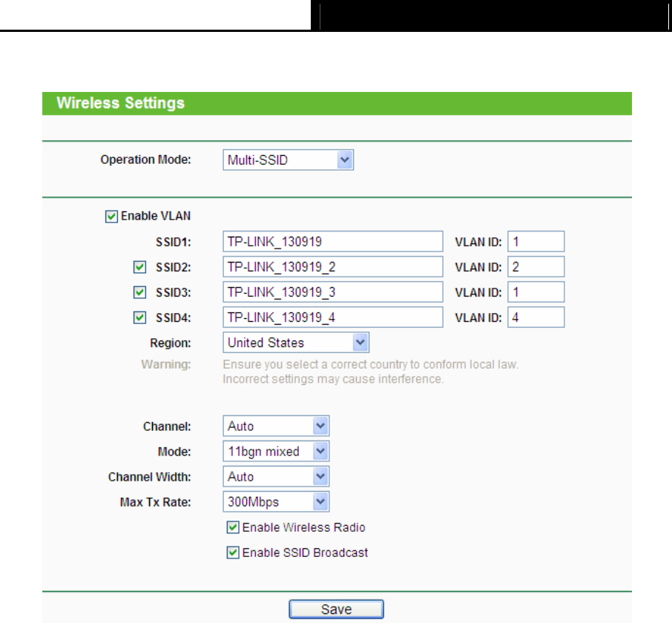Focus the VLAN ID field for SSID3
The height and width of the screenshot is (623, 672).
pyautogui.click(x=536, y=292)
